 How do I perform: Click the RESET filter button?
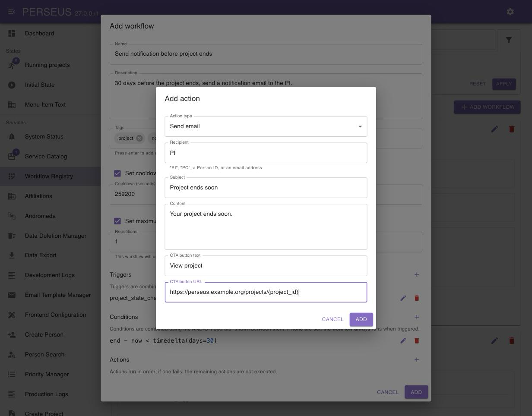[x=478, y=84]
